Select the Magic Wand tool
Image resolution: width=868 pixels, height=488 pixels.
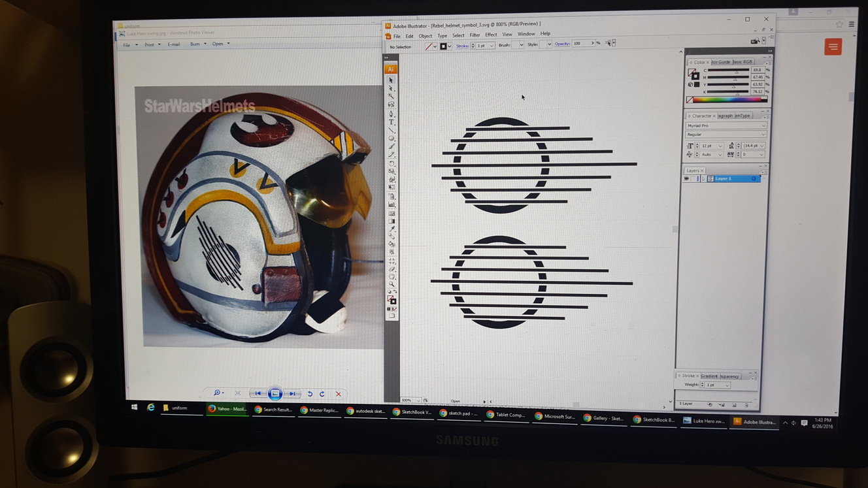(391, 96)
